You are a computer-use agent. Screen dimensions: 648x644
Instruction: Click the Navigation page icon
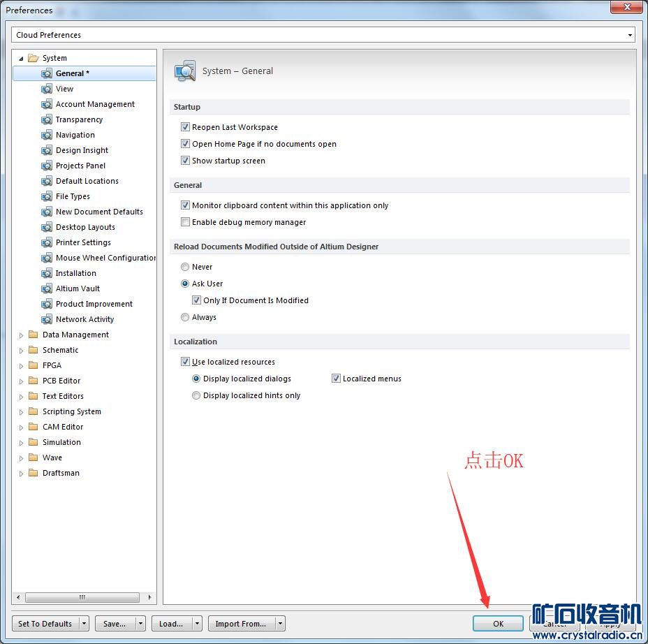click(47, 135)
